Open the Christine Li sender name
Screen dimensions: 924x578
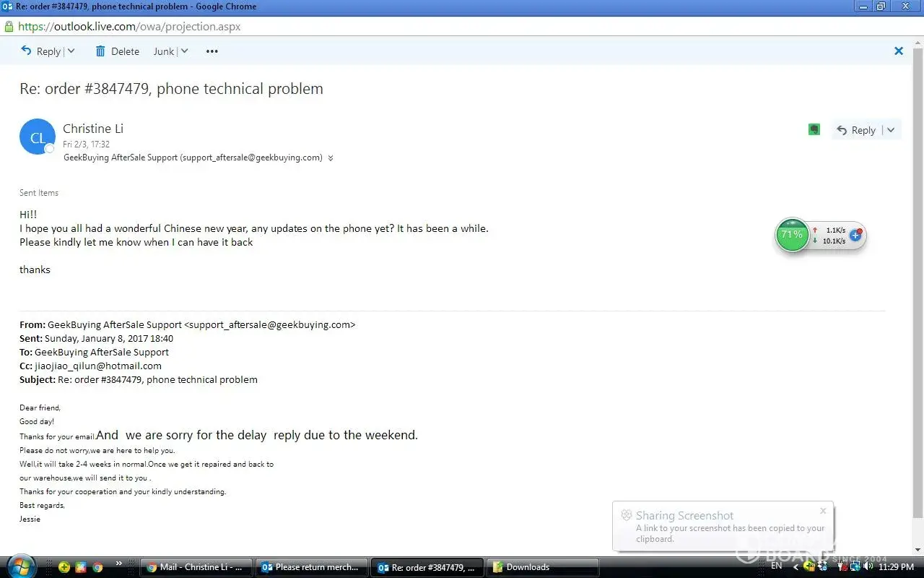coord(93,129)
